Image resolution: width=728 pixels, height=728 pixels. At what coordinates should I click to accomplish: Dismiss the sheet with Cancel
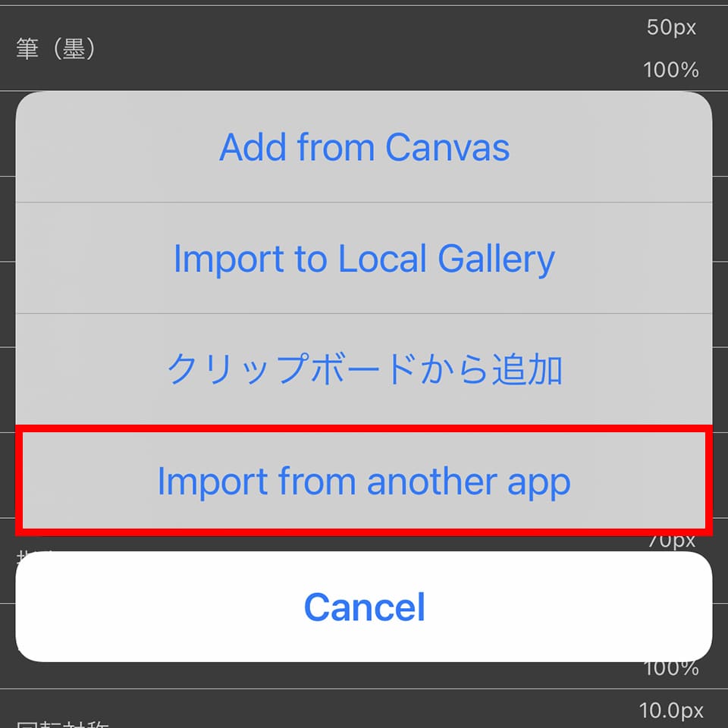click(x=364, y=607)
